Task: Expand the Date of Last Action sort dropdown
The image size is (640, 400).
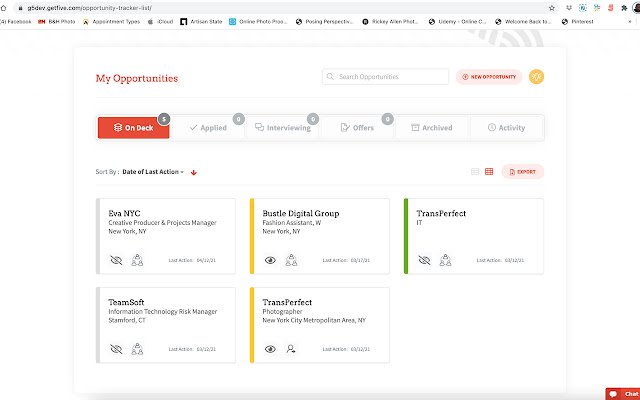Action: pyautogui.click(x=153, y=172)
